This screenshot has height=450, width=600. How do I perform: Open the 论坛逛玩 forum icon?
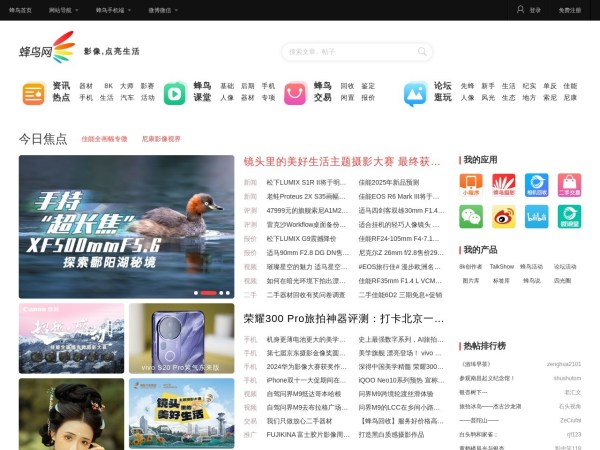click(416, 93)
